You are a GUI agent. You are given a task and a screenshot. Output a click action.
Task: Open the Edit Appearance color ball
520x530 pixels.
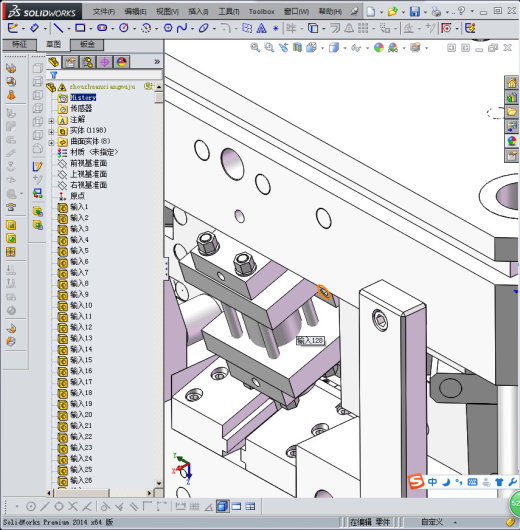click(x=379, y=48)
